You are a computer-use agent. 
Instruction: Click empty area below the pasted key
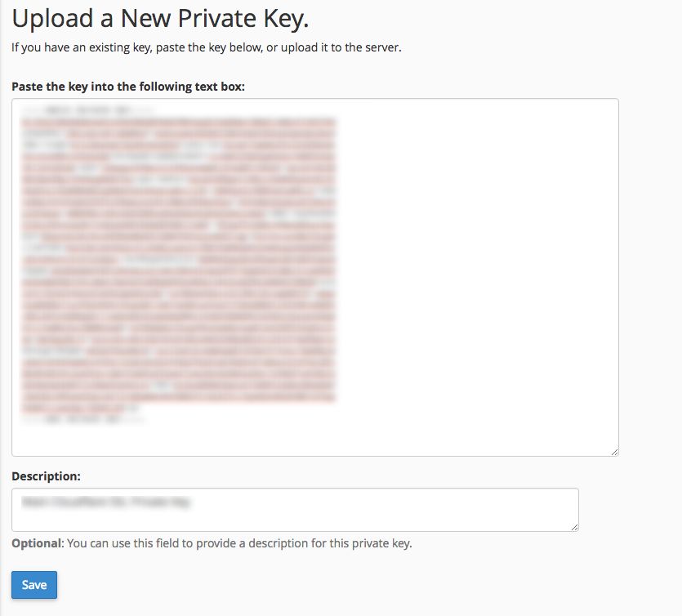pyautogui.click(x=315, y=440)
